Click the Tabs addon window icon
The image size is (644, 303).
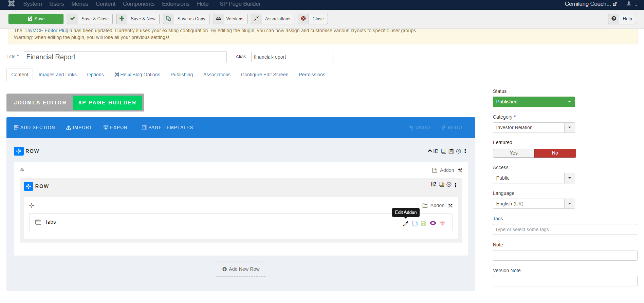(x=38, y=222)
